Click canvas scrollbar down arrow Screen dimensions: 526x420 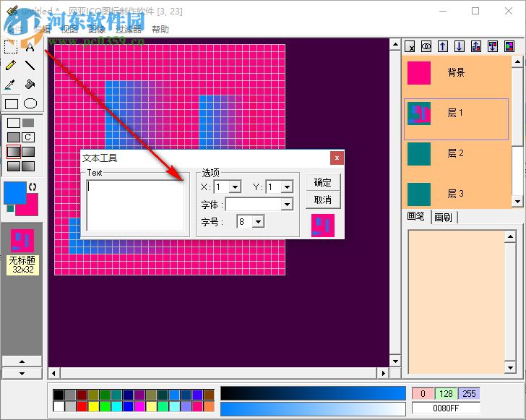(395, 361)
